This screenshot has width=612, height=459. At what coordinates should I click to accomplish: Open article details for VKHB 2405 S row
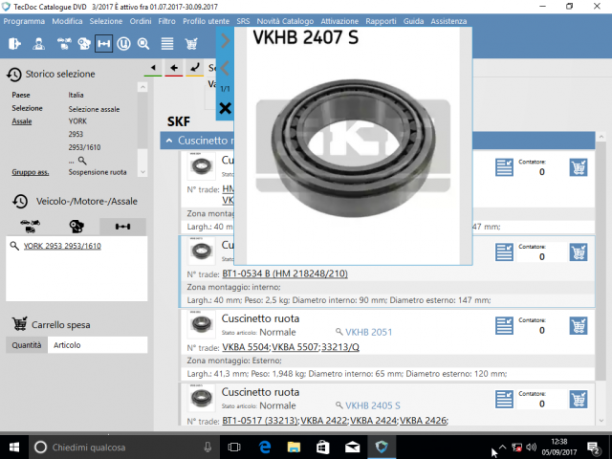click(504, 399)
